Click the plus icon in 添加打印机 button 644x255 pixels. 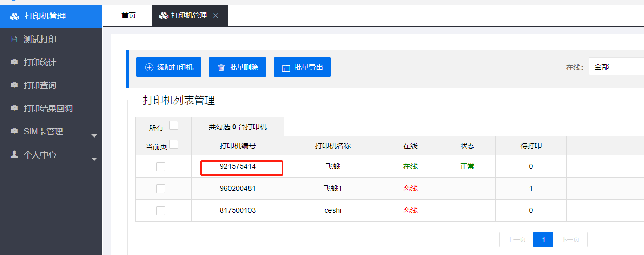(x=149, y=67)
